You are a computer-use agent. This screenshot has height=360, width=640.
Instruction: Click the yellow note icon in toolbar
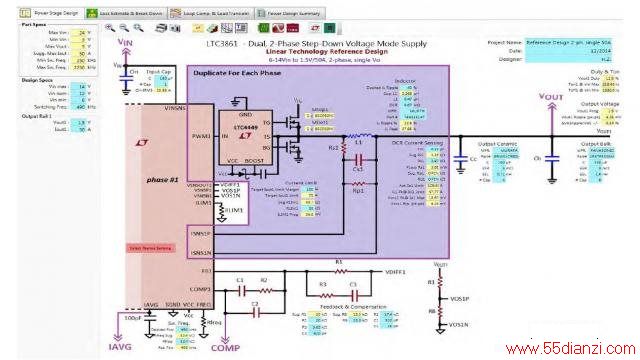[x=198, y=28]
